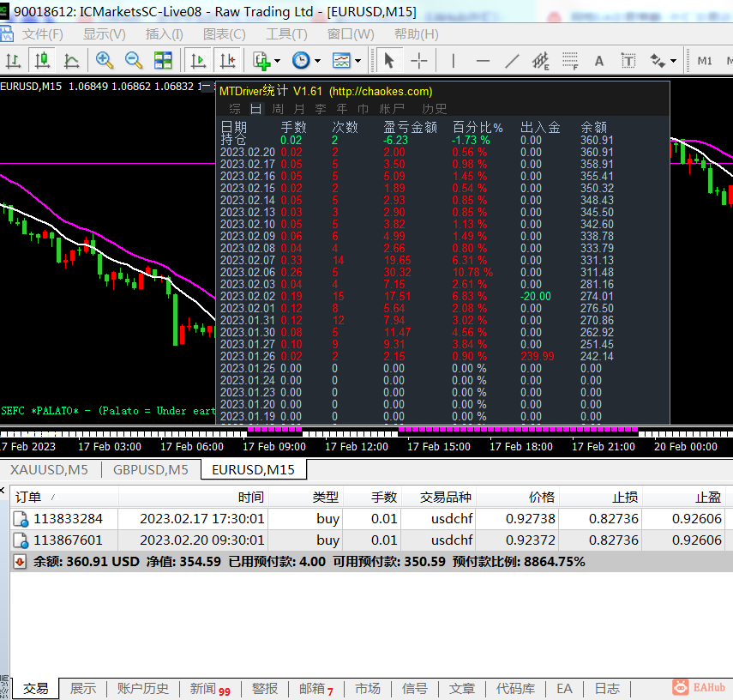Zoom out on the chart
The height and width of the screenshot is (700, 733).
(133, 61)
